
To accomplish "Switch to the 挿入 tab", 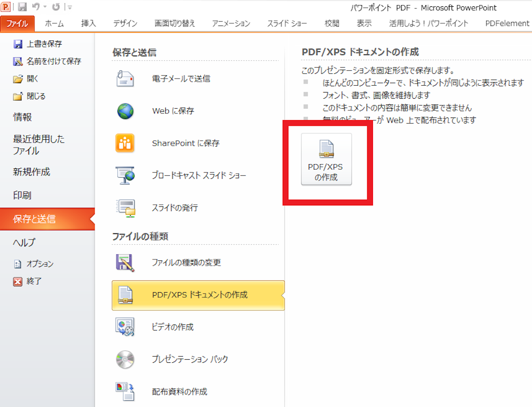I will [x=88, y=23].
